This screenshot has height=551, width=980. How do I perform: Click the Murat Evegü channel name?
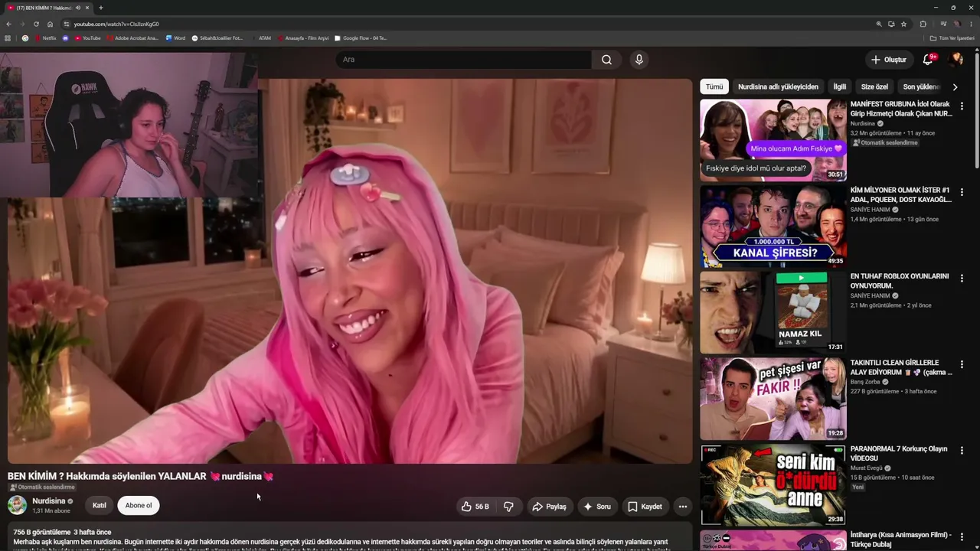[867, 468]
